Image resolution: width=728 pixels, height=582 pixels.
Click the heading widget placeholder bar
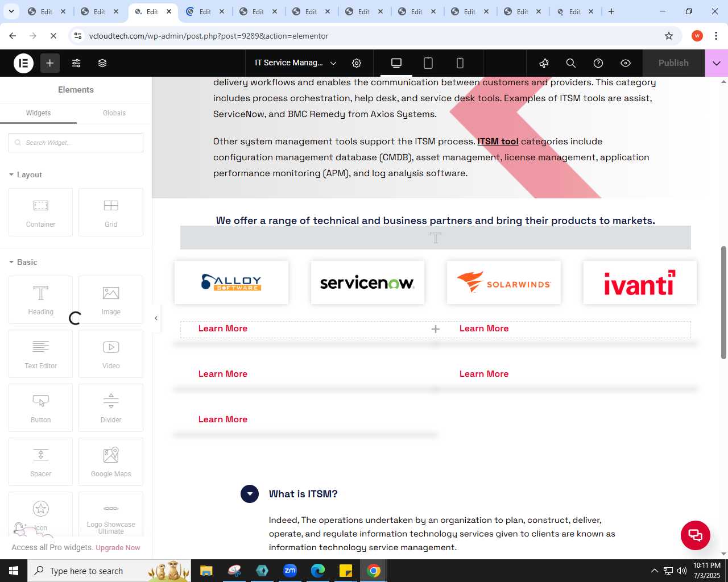[436, 238]
